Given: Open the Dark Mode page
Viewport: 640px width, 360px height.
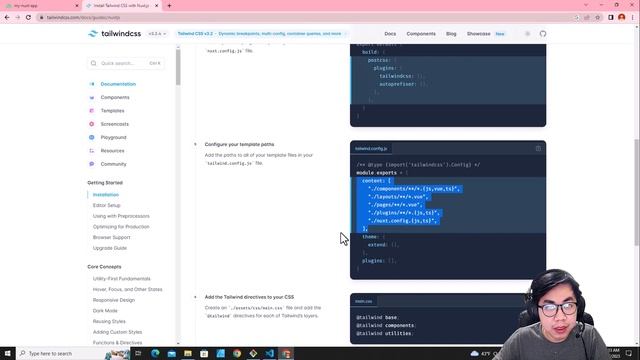Looking at the screenshot, I should [x=105, y=311].
